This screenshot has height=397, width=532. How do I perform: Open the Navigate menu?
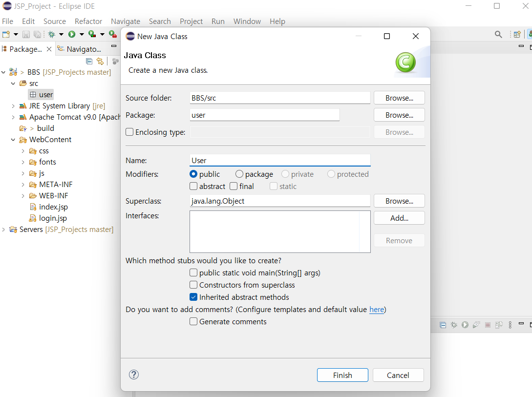[126, 21]
